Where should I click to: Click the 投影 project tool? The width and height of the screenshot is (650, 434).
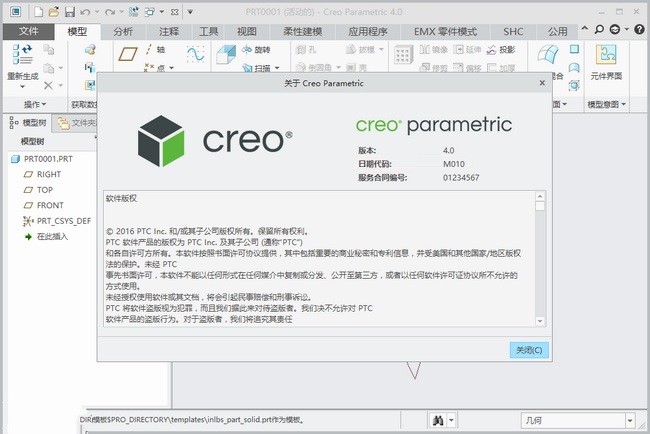coord(501,50)
